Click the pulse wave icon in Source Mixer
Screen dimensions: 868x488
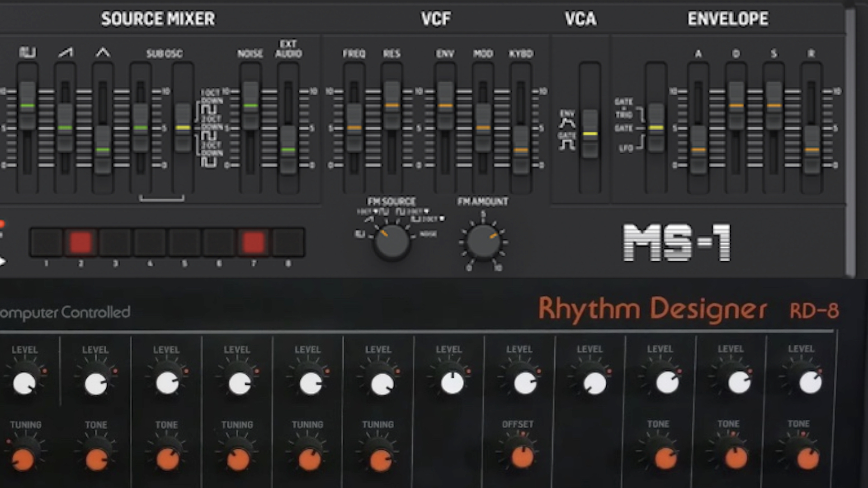pyautogui.click(x=28, y=53)
